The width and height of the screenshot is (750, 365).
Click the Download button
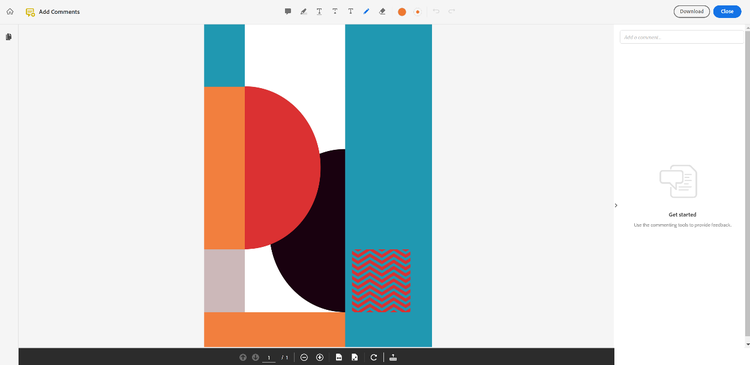click(x=692, y=11)
